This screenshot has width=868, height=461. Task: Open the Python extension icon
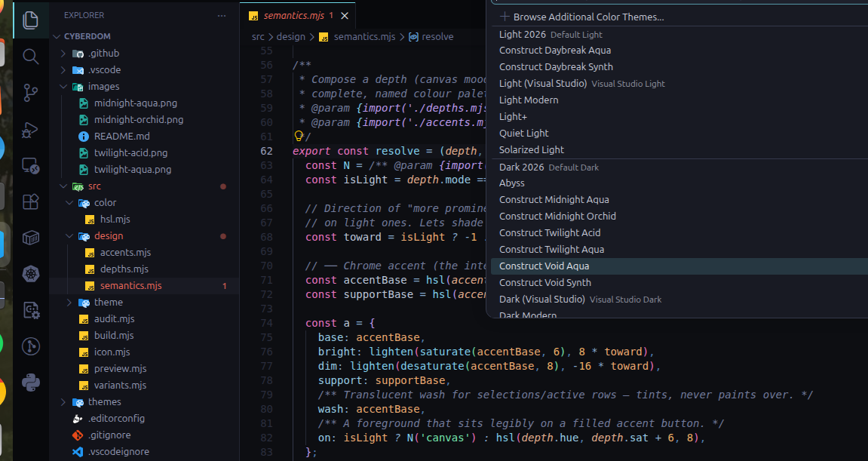tap(30, 383)
